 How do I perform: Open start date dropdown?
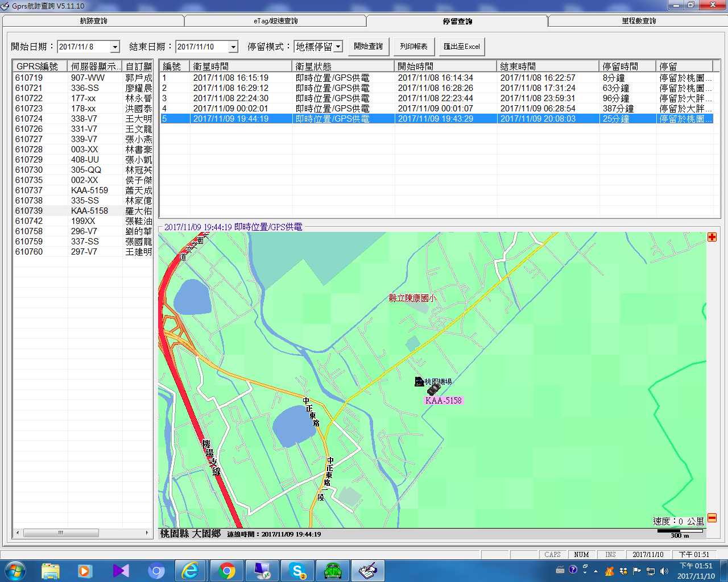[x=115, y=47]
